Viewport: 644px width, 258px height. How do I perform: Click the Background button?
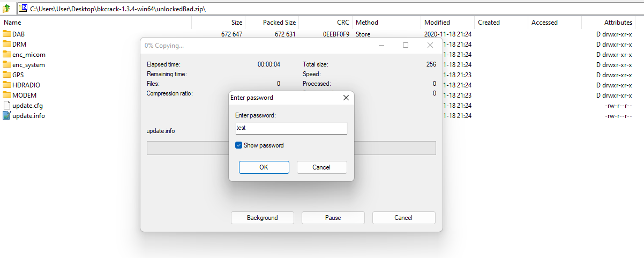pos(263,218)
